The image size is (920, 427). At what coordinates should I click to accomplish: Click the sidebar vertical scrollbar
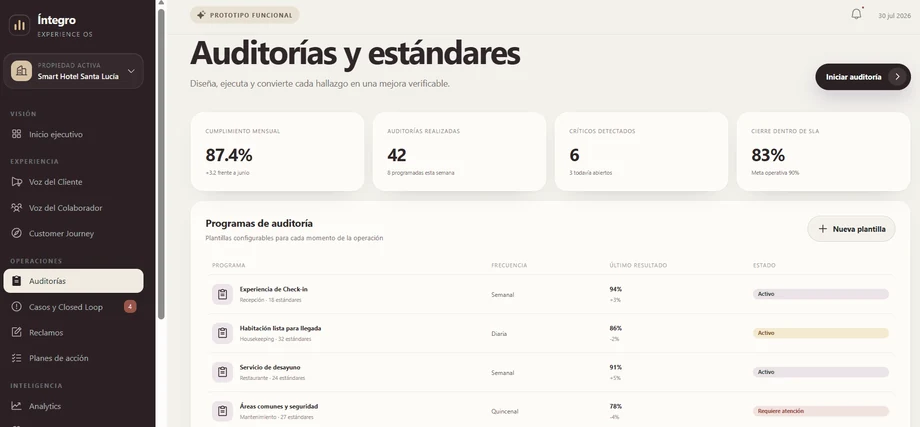(x=161, y=164)
